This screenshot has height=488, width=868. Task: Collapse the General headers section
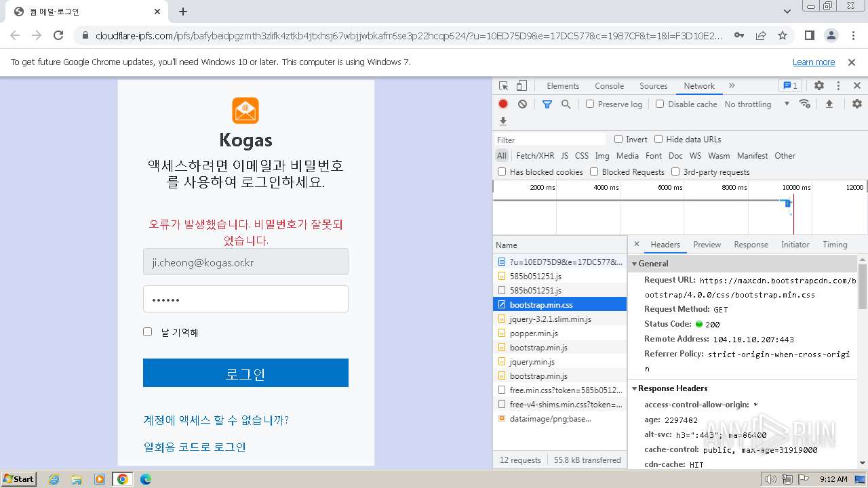[x=634, y=264]
